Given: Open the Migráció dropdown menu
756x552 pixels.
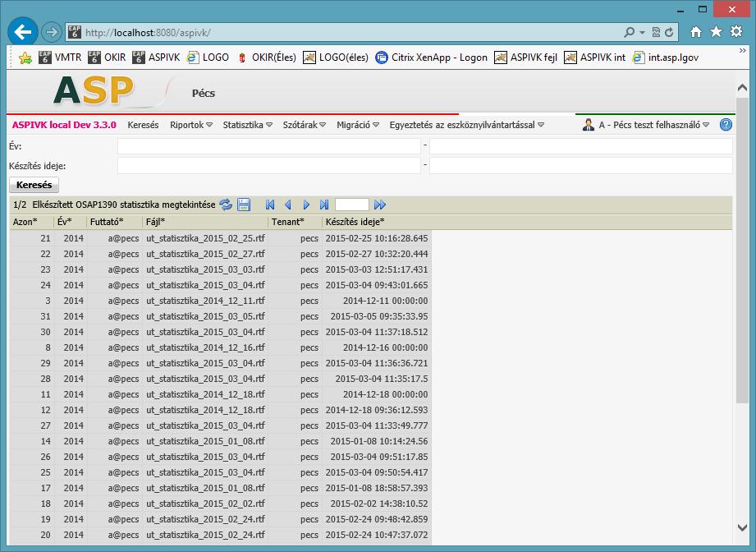Looking at the screenshot, I should (358, 125).
